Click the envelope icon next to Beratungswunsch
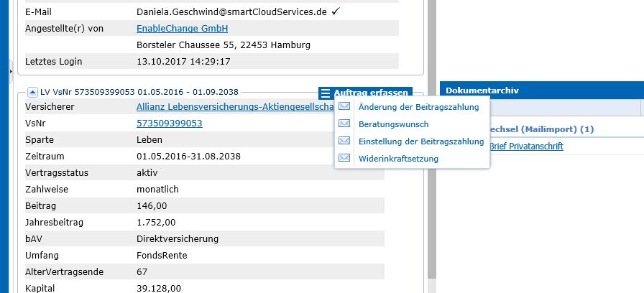Screen dimensions: 644x293 pos(344,124)
